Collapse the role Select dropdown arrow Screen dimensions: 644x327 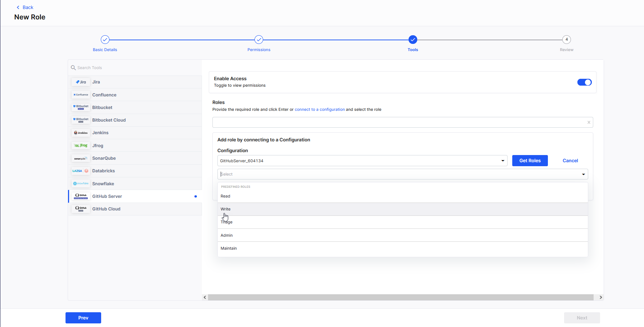tap(584, 174)
